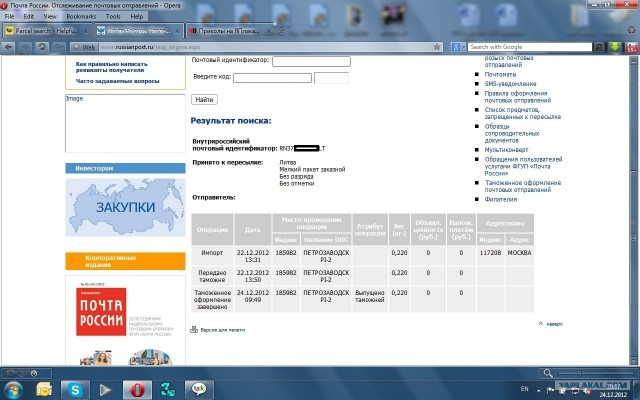Open the media player taskbar icon
This screenshot has width=640, height=400.
tap(105, 390)
